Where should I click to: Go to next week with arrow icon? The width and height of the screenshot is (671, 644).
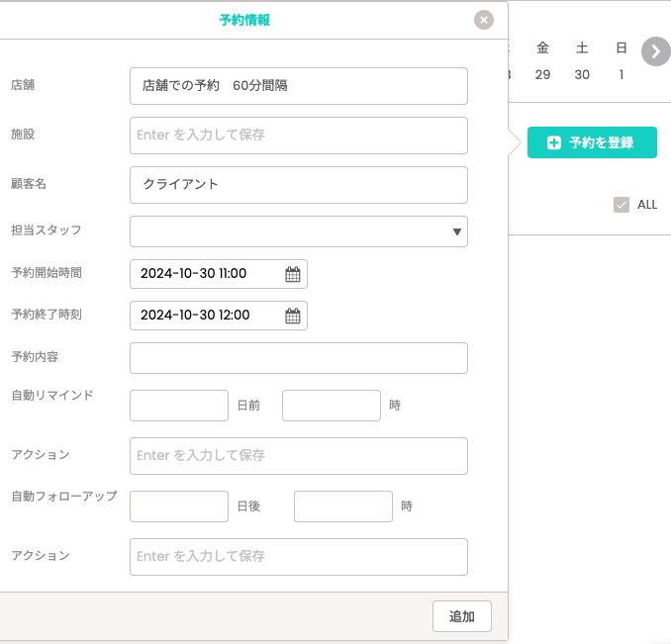(655, 51)
